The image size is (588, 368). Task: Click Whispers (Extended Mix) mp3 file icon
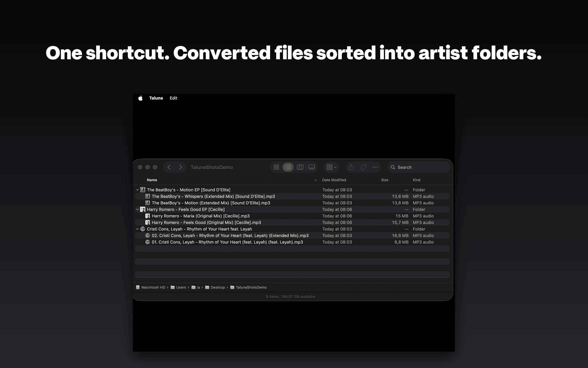147,196
